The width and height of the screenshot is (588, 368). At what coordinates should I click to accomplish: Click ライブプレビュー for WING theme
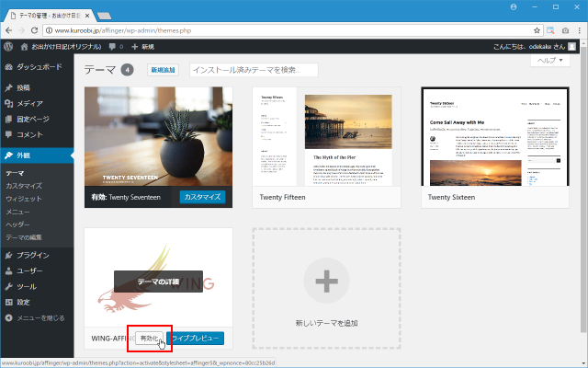[196, 338]
